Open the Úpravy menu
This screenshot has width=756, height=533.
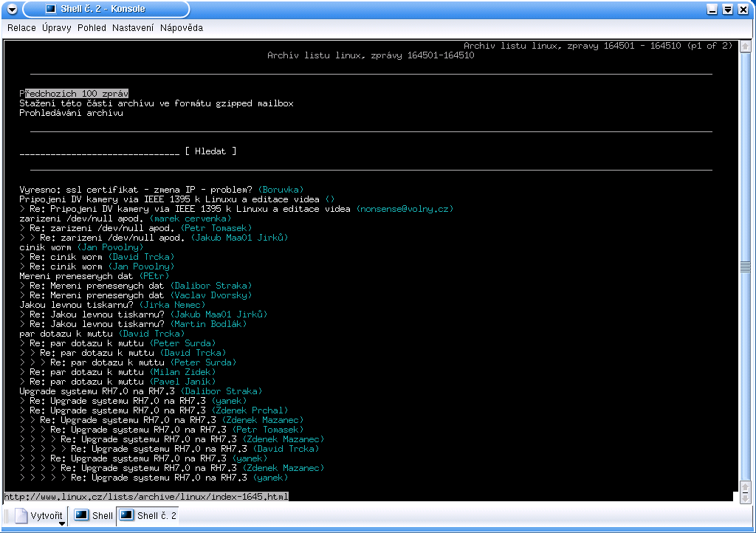[x=56, y=28]
